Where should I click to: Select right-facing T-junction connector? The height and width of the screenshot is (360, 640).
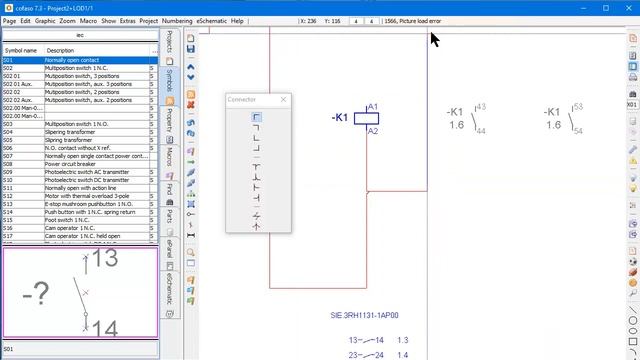click(256, 187)
